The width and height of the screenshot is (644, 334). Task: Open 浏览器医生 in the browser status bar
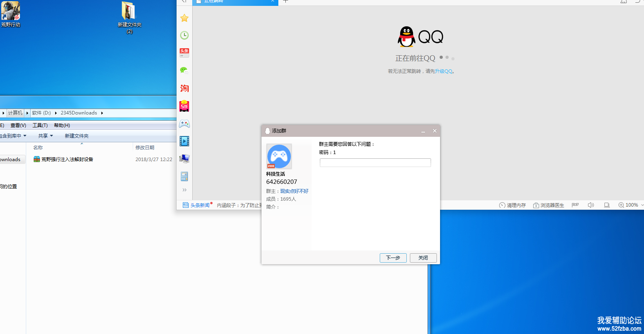click(548, 205)
